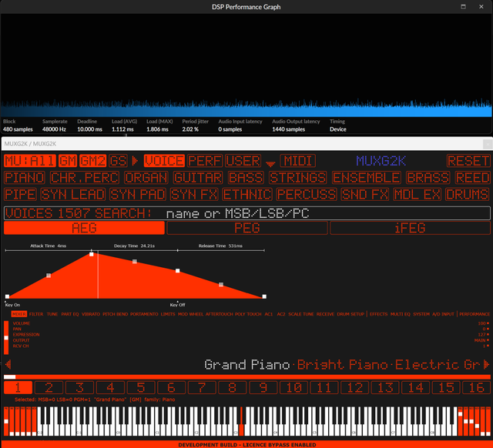The image size is (493, 448).
Task: Select the PERCUSS category
Action: click(x=307, y=194)
